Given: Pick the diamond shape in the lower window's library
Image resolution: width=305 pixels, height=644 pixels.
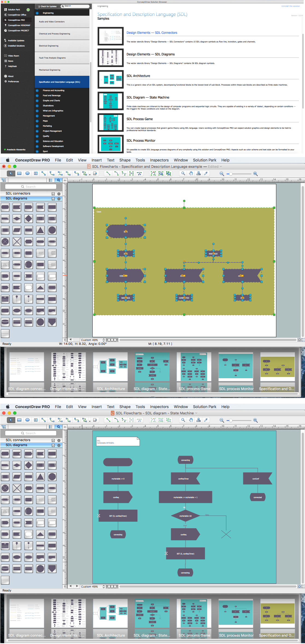Looking at the screenshot, I should coord(29,465).
